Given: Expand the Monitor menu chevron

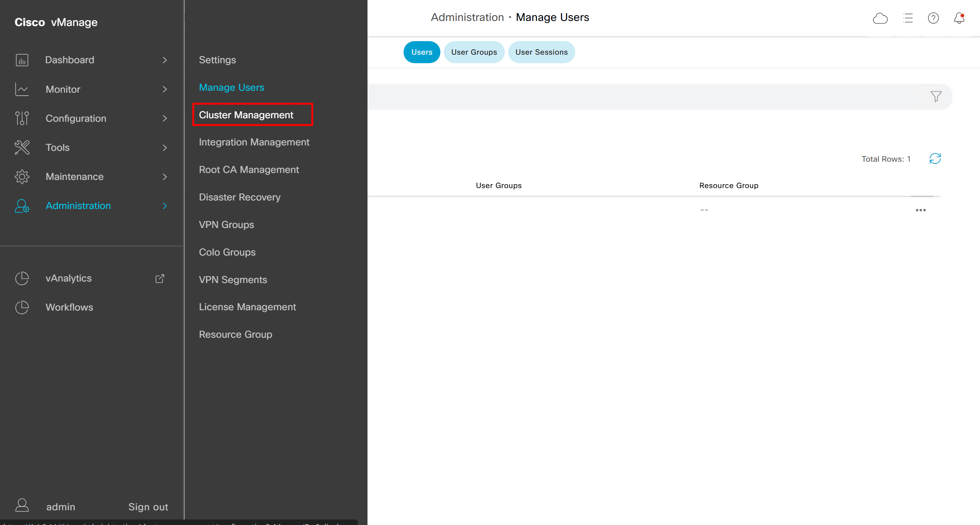Looking at the screenshot, I should [x=165, y=89].
